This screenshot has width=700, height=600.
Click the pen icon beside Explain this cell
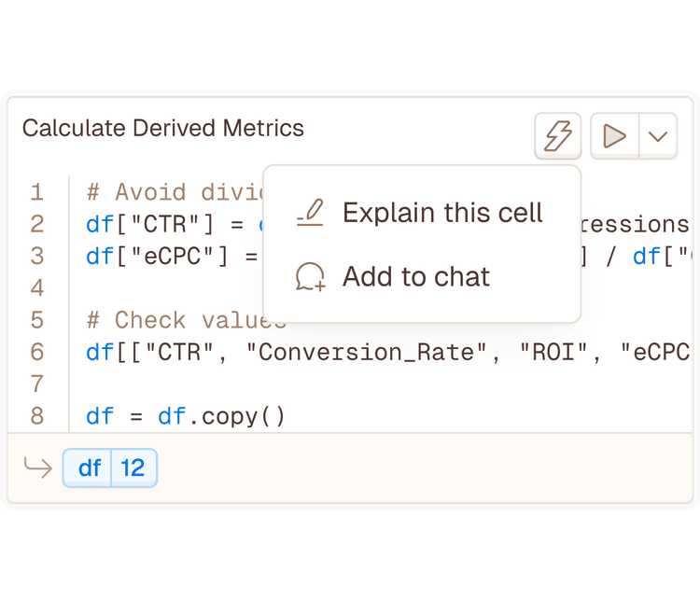click(x=310, y=214)
